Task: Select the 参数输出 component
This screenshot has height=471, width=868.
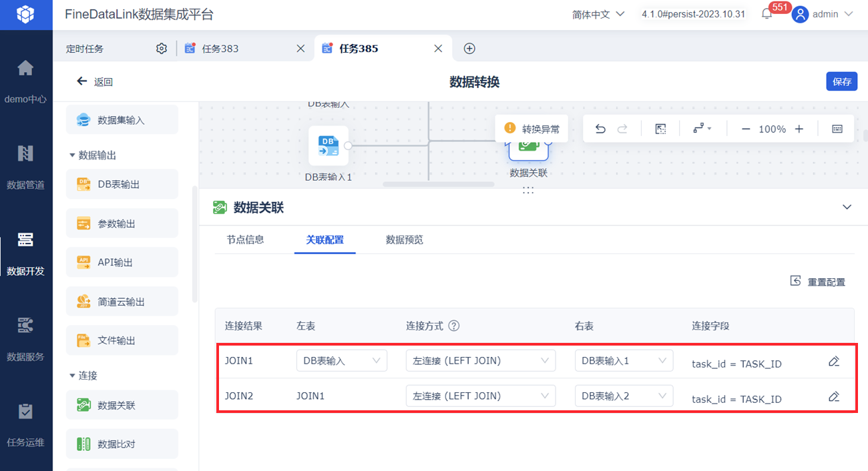Action: [x=122, y=223]
